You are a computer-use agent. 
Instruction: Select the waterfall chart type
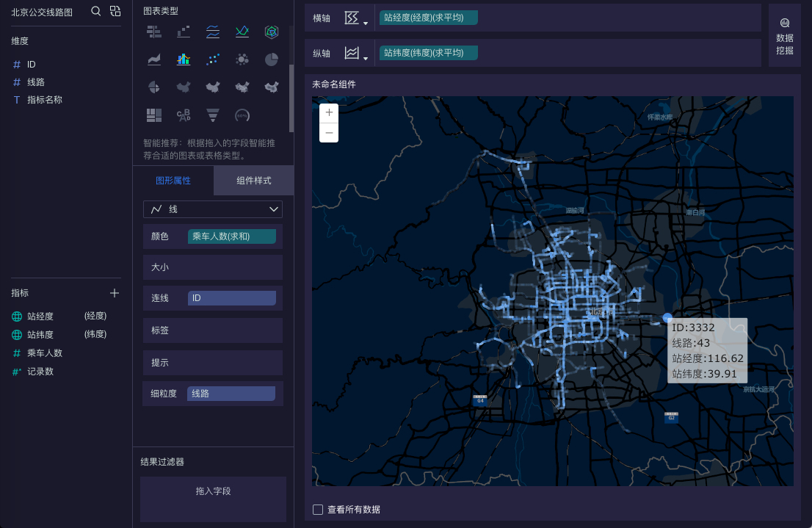tap(184, 32)
